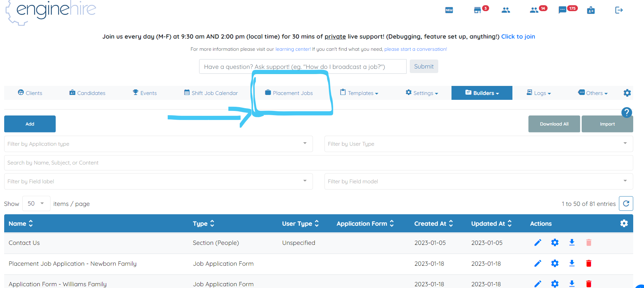
Task: Download the Placement Job Application - Newborn Family row
Action: point(572,263)
